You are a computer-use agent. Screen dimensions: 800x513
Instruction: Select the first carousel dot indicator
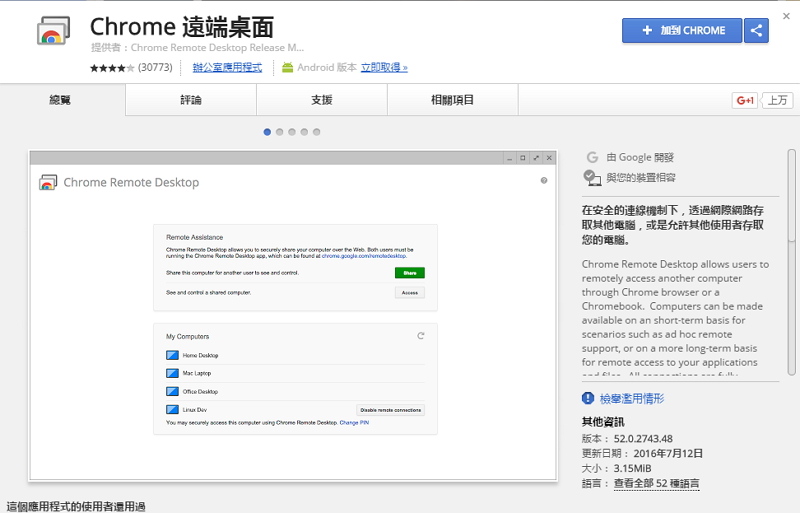(x=267, y=131)
